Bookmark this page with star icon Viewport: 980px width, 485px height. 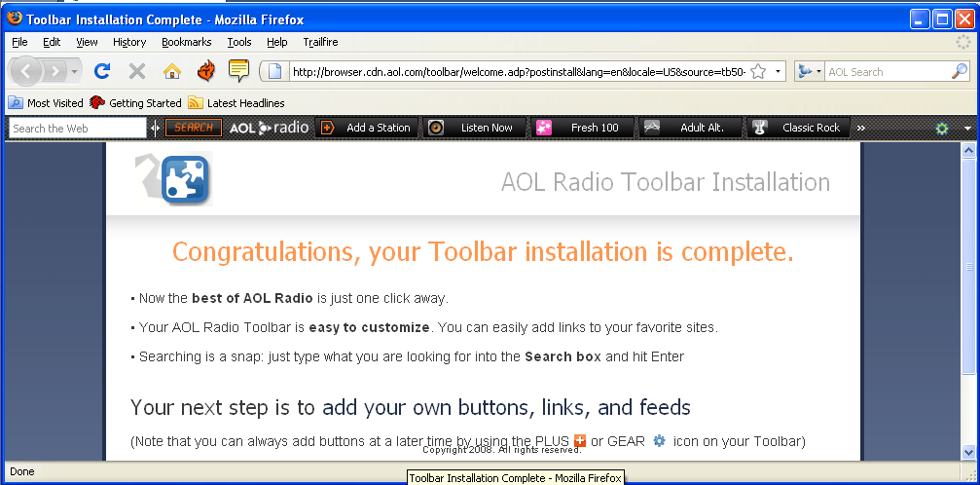[758, 72]
